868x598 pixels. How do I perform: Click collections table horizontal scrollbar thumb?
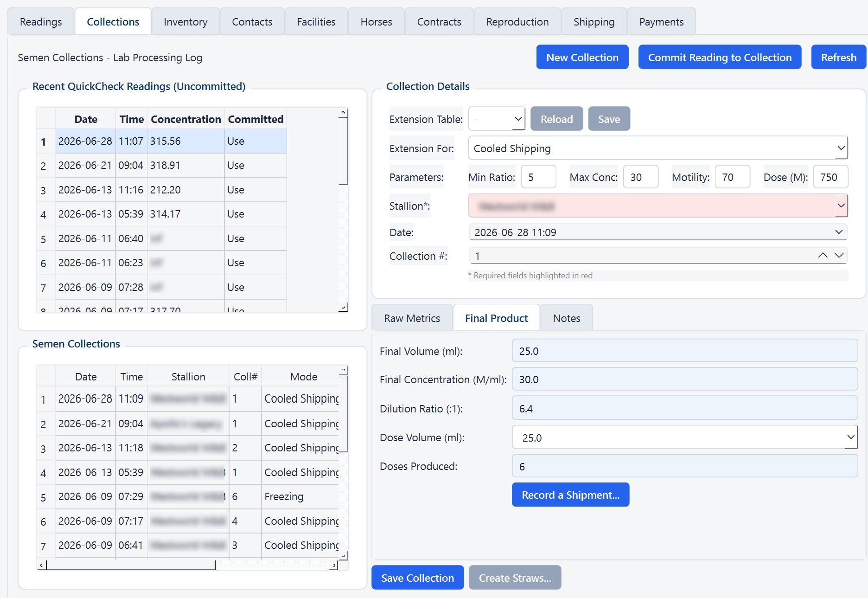point(131,565)
